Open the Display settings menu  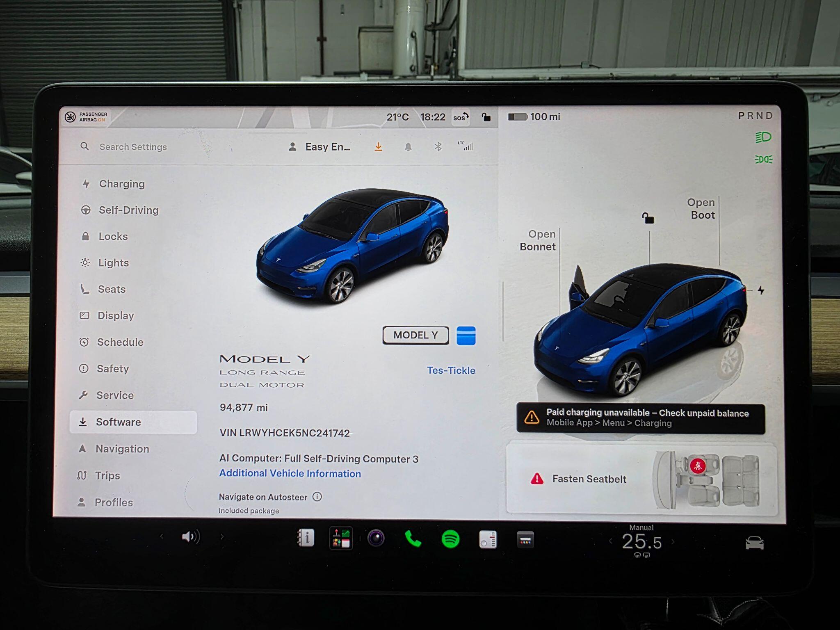107,315
